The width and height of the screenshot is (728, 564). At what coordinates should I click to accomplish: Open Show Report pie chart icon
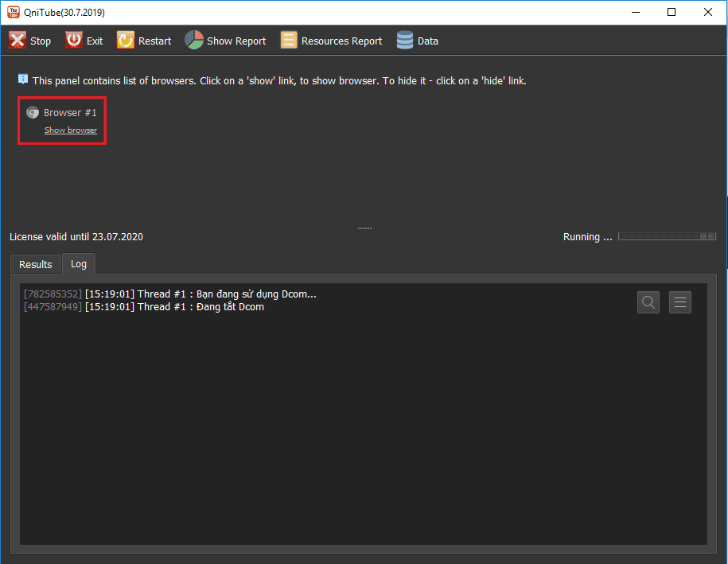point(194,41)
